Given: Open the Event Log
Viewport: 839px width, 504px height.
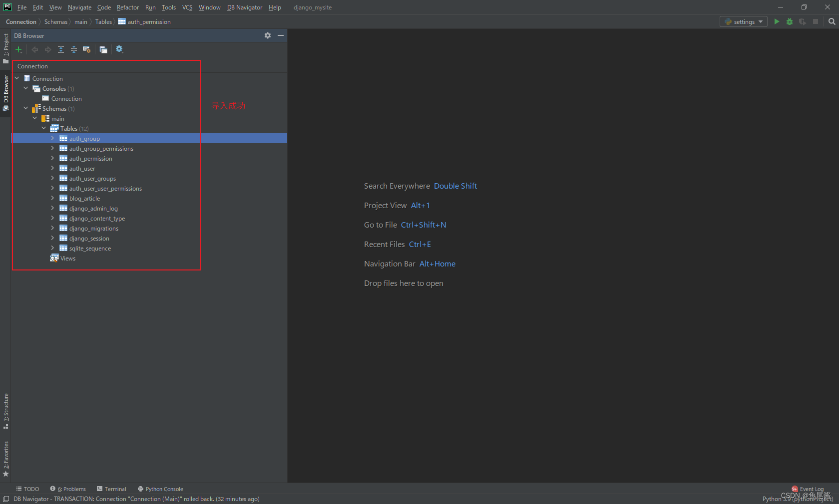Looking at the screenshot, I should (808, 489).
